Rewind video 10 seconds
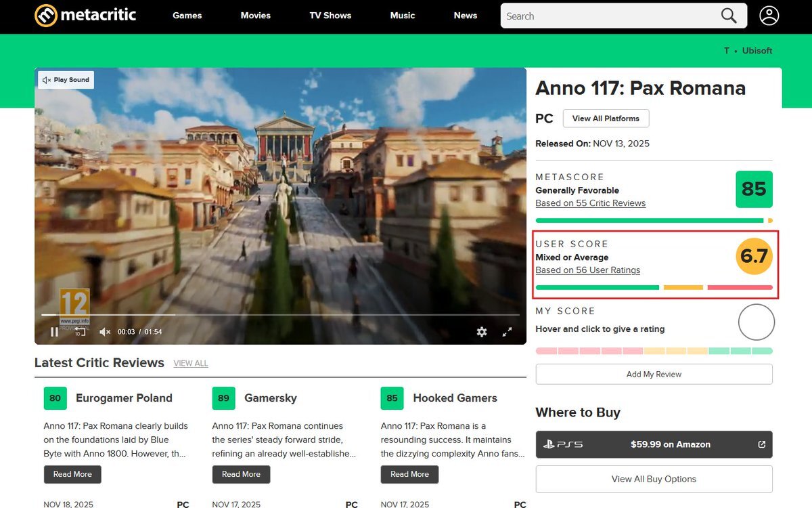 click(80, 332)
